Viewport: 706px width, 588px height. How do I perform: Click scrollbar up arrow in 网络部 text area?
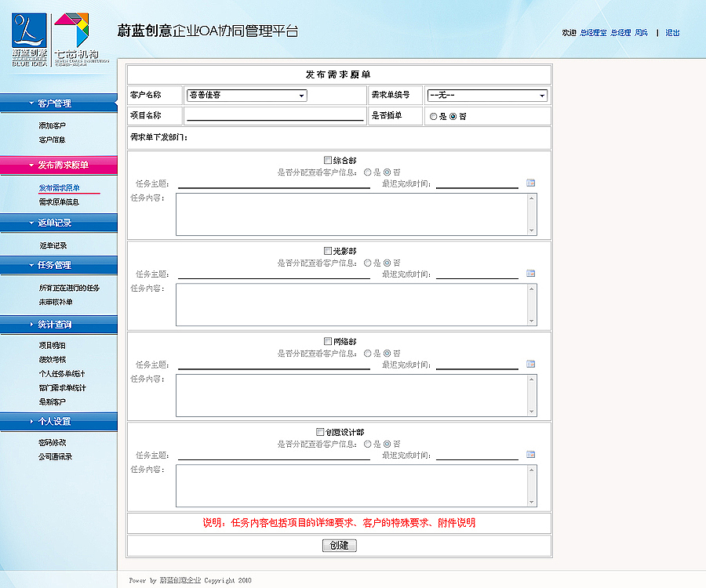[532, 379]
